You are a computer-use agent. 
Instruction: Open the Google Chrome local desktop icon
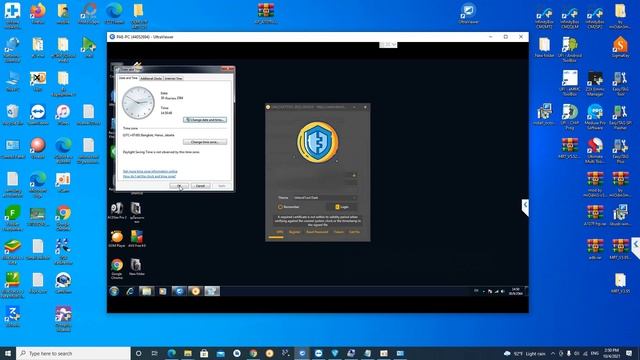(63, 217)
